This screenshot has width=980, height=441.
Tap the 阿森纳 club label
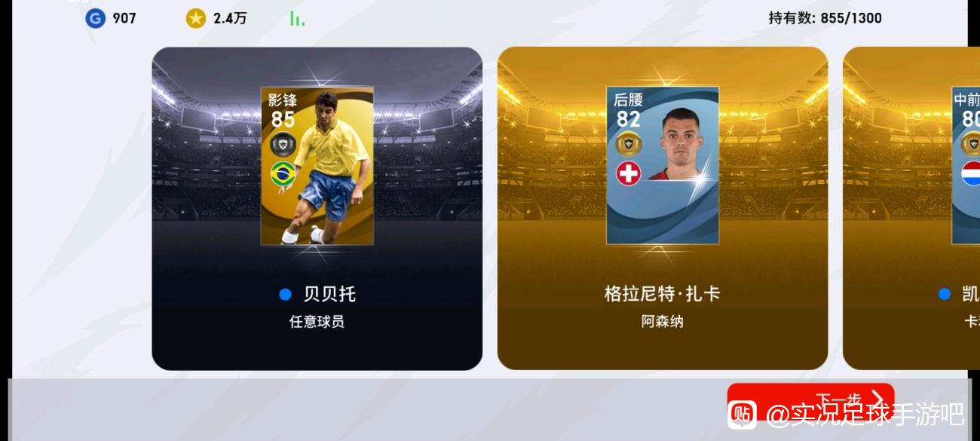(x=663, y=322)
